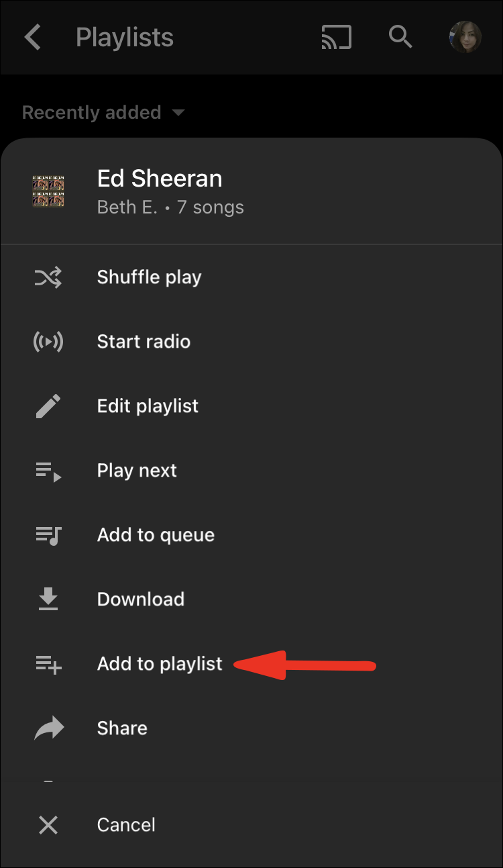
Task: Open the Ed Sheeran playlist thumbnail
Action: (x=48, y=191)
